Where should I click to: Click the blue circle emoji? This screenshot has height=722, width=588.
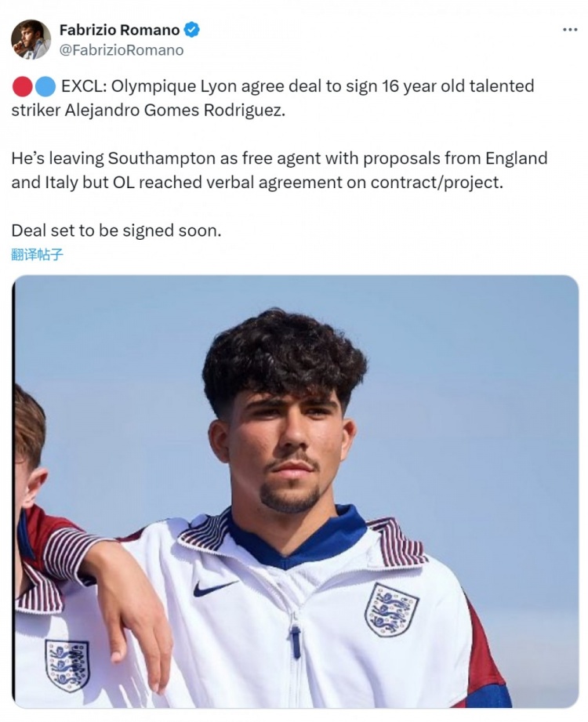45,86
